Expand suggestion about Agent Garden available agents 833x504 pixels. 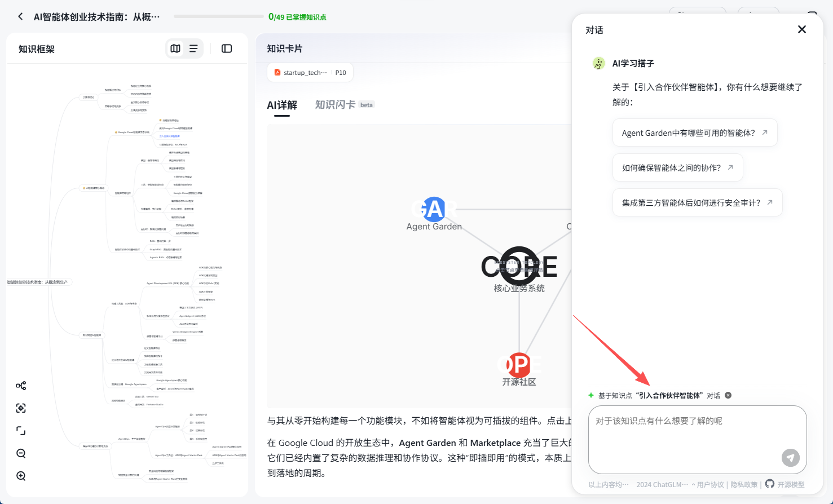tap(695, 133)
